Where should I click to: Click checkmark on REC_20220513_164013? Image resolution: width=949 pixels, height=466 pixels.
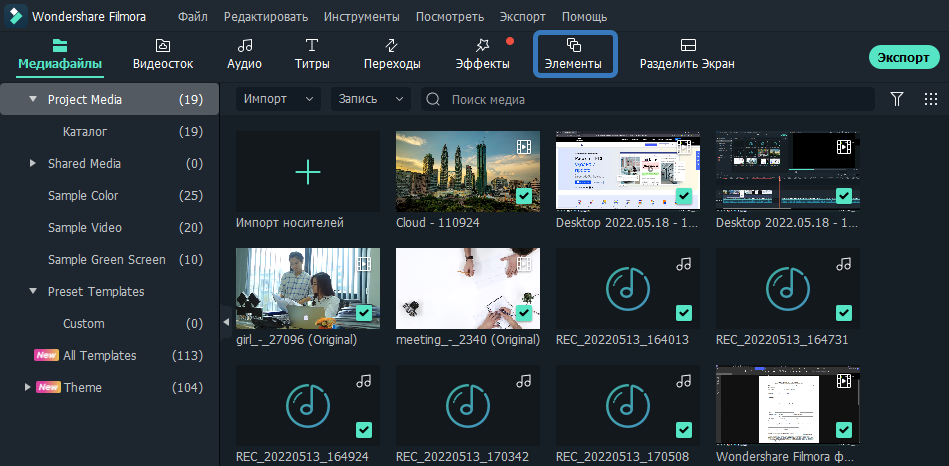tap(683, 313)
